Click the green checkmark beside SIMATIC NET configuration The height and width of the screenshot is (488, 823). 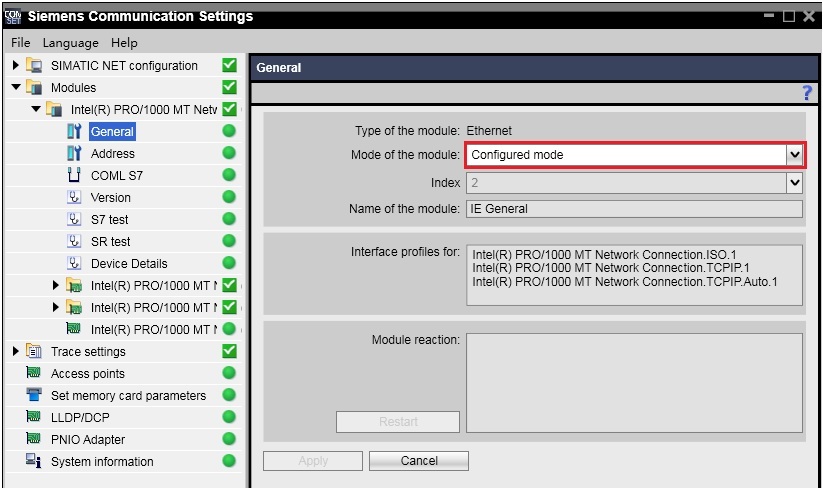pos(229,65)
